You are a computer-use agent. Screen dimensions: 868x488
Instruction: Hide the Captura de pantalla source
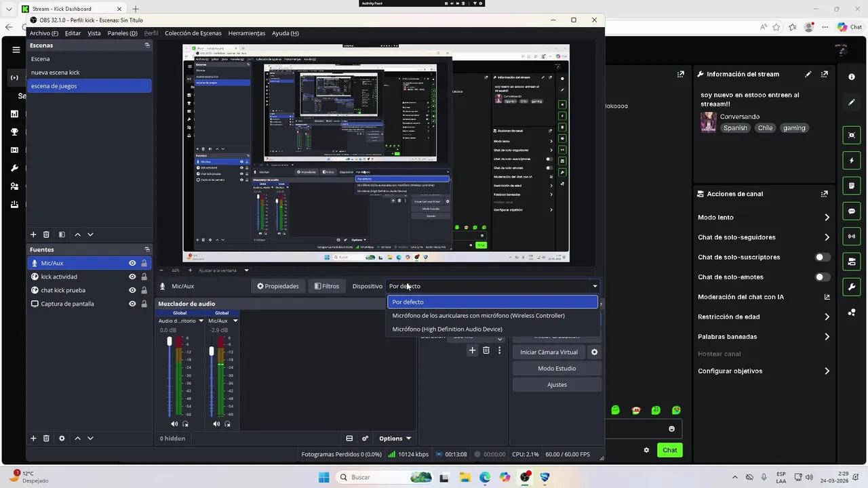point(132,304)
